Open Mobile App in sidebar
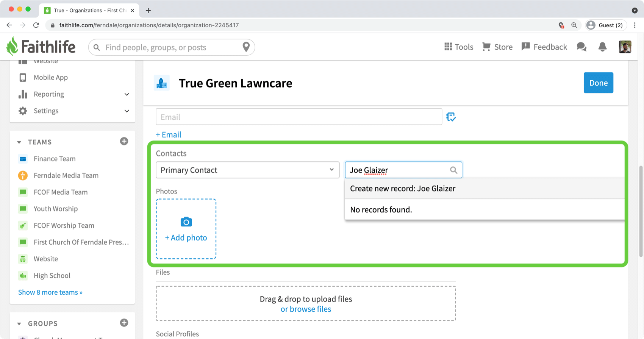The image size is (644, 339). [x=51, y=77]
